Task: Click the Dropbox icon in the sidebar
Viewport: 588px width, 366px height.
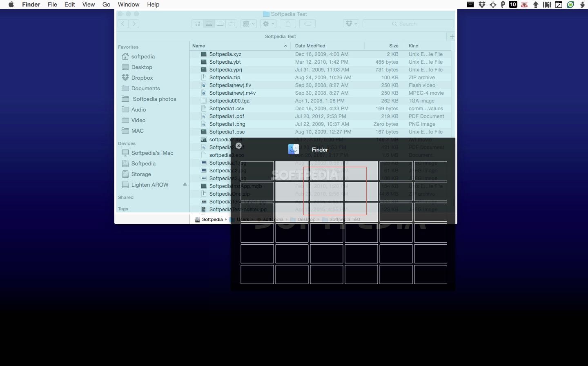Action: click(x=125, y=78)
